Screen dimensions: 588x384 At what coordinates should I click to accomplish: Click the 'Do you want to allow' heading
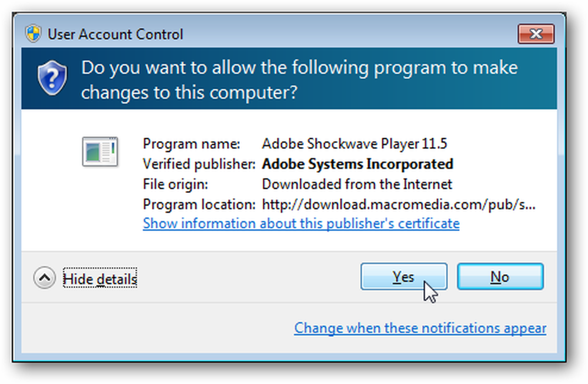pos(299,80)
